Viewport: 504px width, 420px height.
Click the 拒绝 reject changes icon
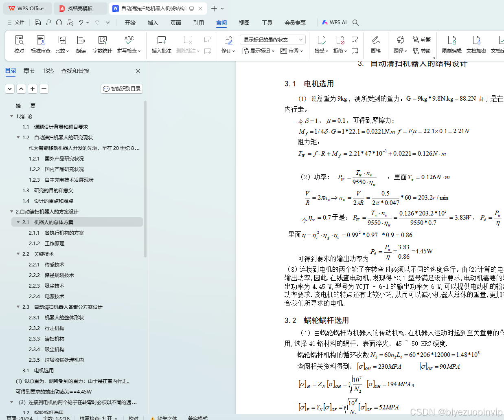click(340, 40)
